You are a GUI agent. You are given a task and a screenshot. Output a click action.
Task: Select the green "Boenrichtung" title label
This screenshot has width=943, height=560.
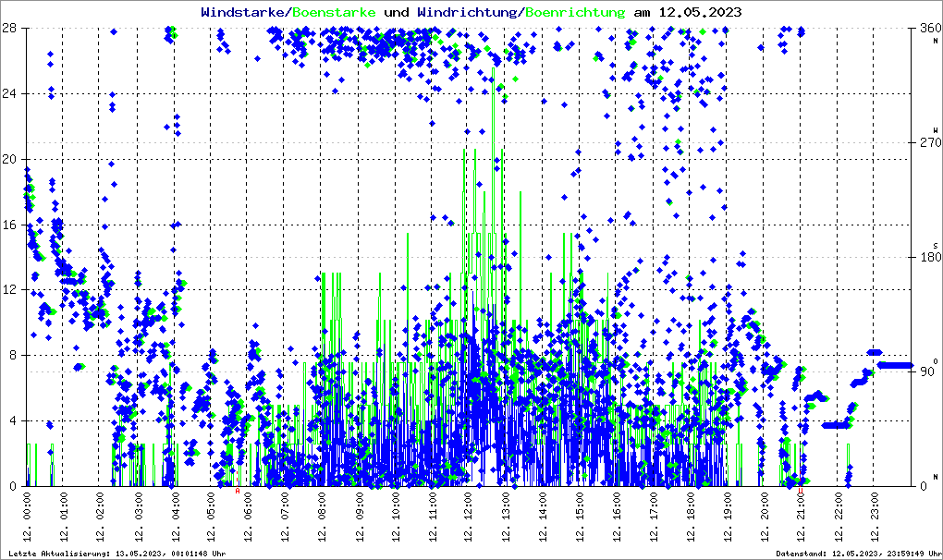[575, 12]
